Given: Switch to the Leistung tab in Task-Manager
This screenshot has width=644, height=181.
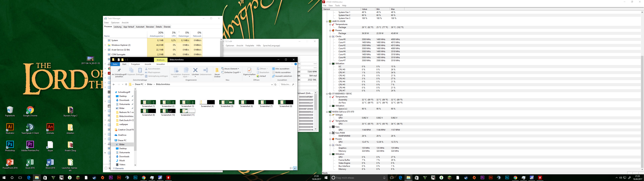Looking at the screenshot, I should coord(118,27).
